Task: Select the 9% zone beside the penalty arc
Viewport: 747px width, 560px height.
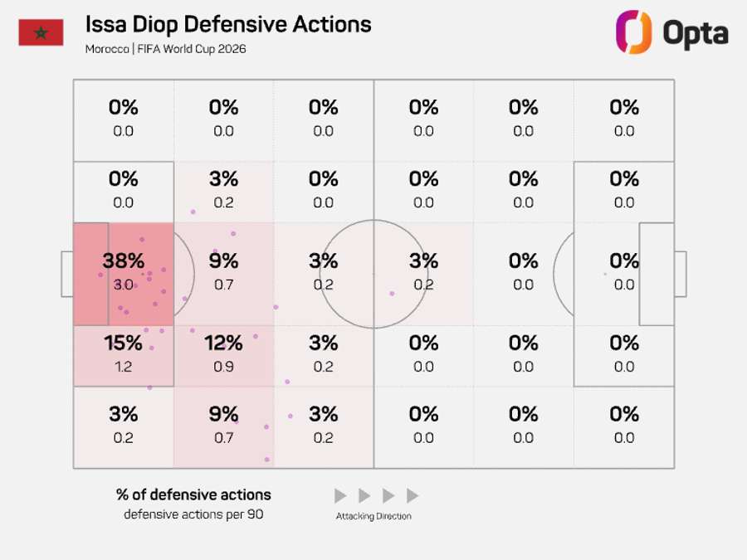Action: pos(224,275)
